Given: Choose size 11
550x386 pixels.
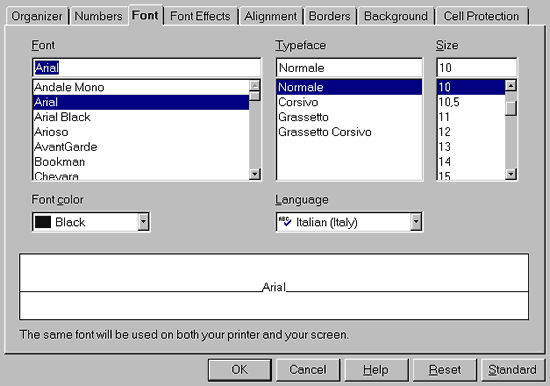Looking at the screenshot, I should point(471,117).
